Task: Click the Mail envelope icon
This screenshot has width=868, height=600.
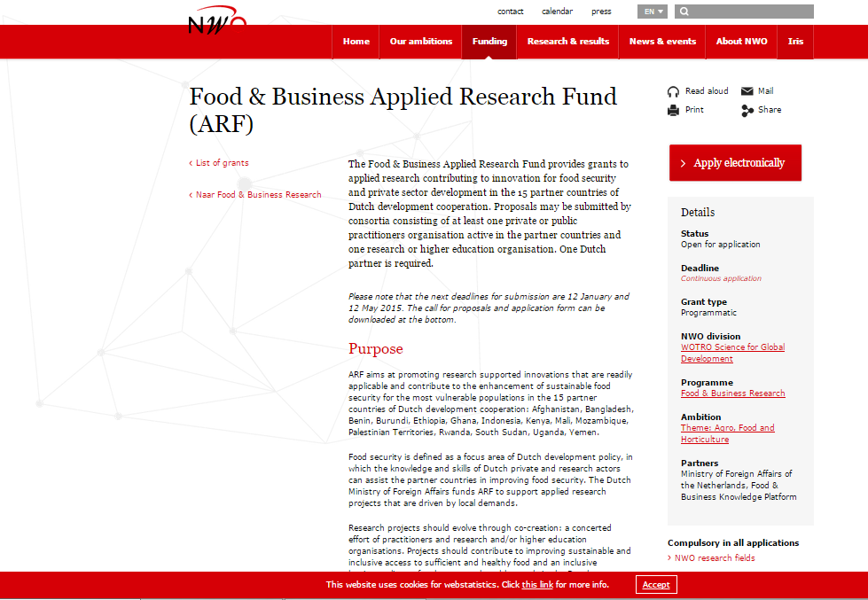Action: tap(747, 91)
